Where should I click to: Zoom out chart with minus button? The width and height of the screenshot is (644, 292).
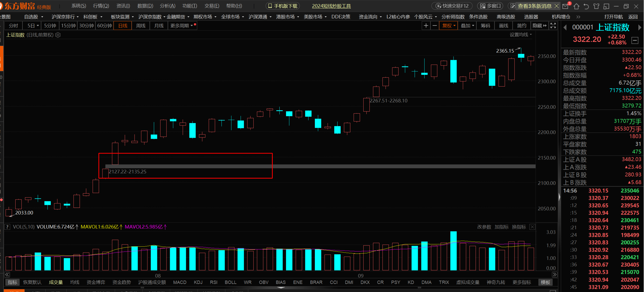[434, 26]
